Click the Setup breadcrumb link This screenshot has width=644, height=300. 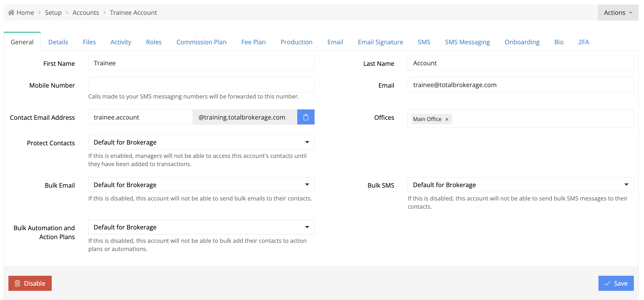[53, 12]
